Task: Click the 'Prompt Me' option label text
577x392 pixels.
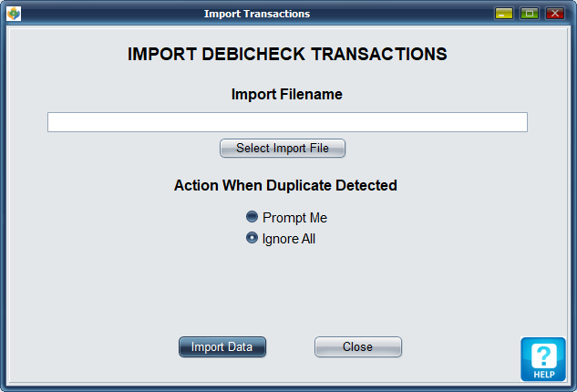Action: click(x=294, y=218)
